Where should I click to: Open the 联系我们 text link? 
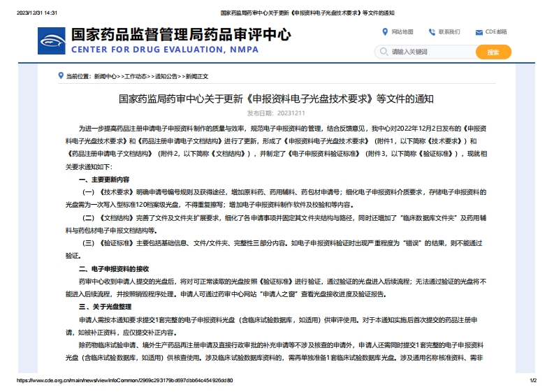pos(449,32)
